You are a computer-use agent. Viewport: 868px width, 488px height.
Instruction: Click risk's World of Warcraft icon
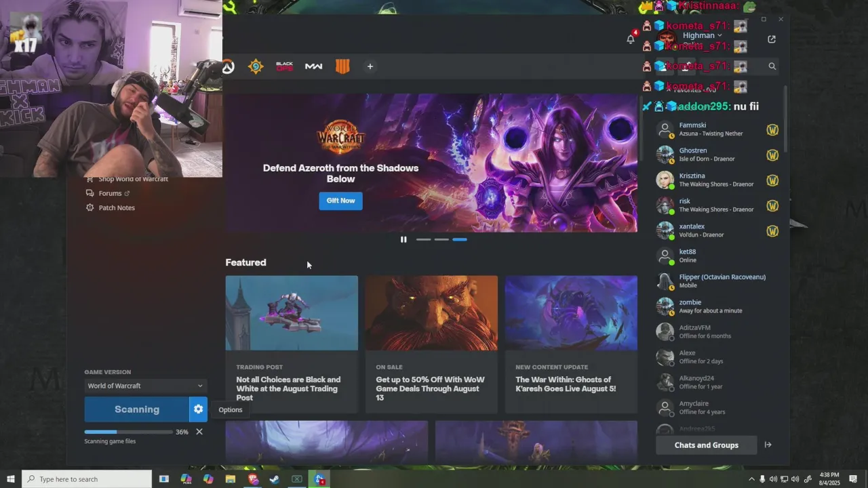coord(772,205)
